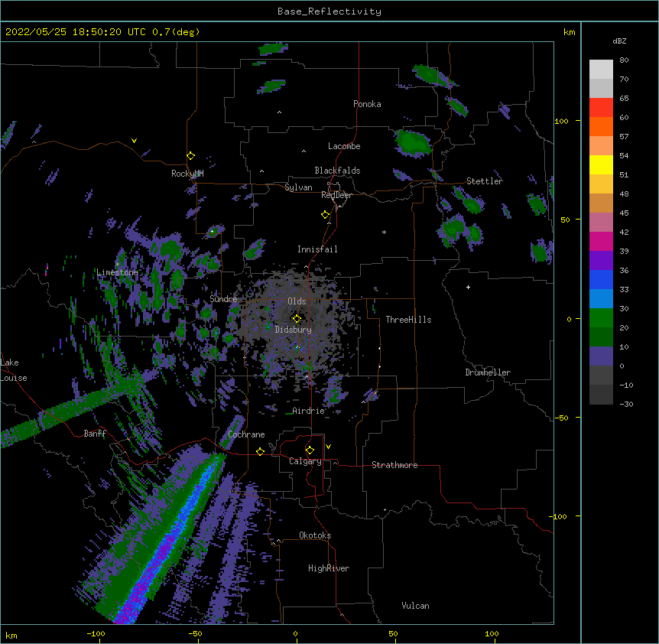Click the Blackfalds city label
The image size is (659, 644).
point(337,171)
